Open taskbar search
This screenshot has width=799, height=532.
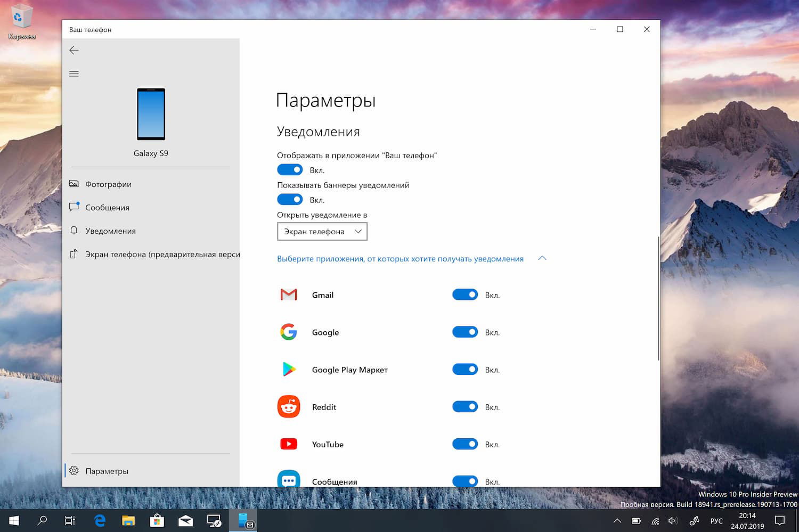(x=42, y=520)
